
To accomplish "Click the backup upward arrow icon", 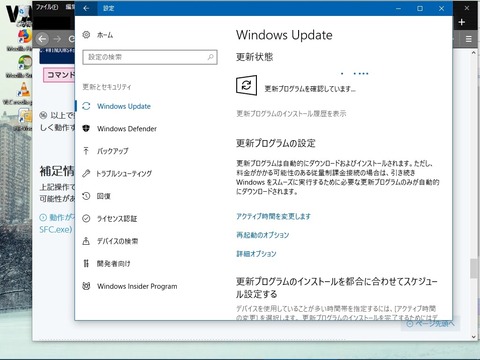I will pos(86,151).
